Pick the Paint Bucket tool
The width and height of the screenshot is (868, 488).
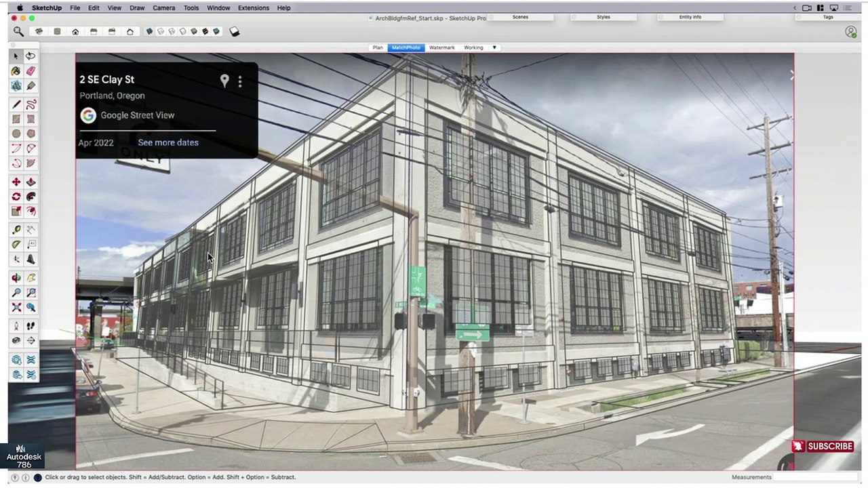[x=16, y=70]
